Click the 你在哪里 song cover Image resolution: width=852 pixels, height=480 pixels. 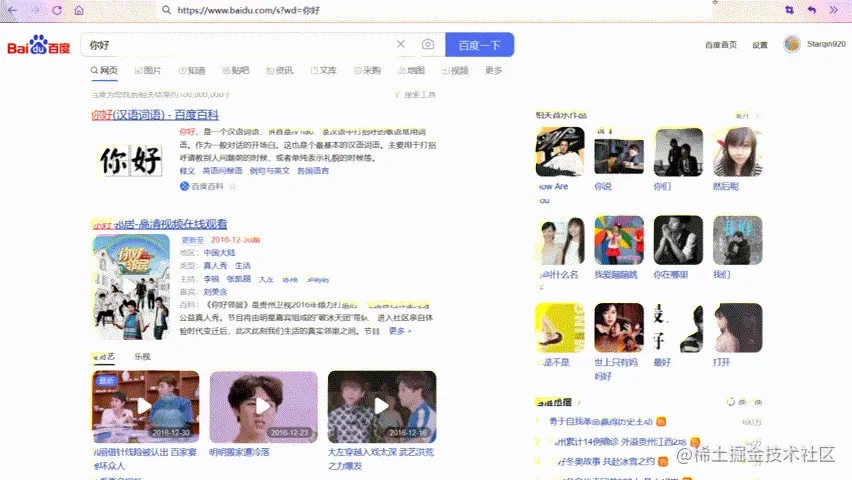(678, 240)
